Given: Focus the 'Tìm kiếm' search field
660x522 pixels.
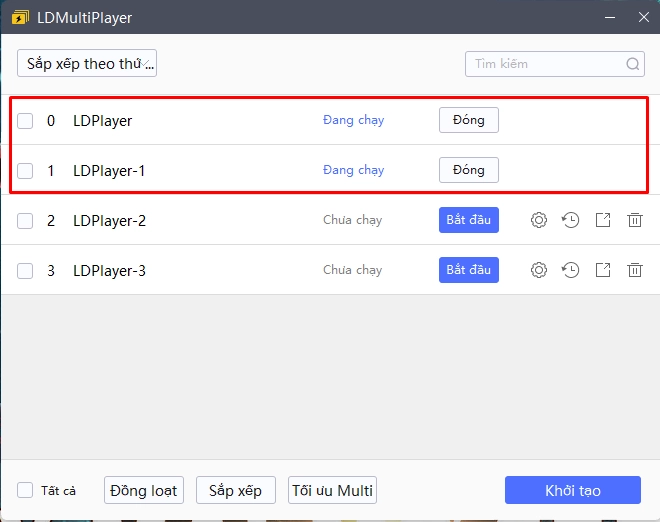Looking at the screenshot, I should coord(545,64).
